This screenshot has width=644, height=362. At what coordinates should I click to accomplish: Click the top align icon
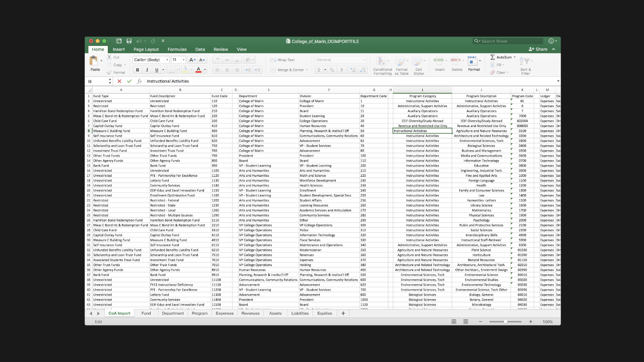[217, 60]
